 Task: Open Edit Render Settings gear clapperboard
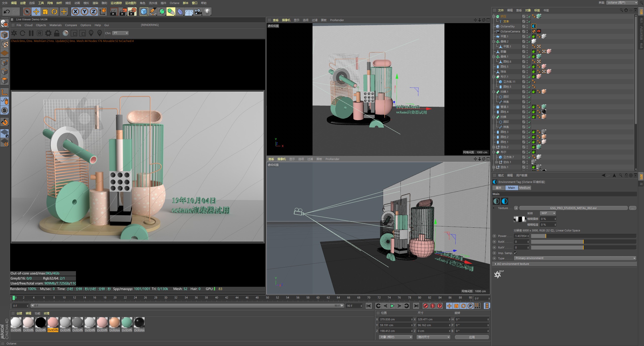(132, 12)
